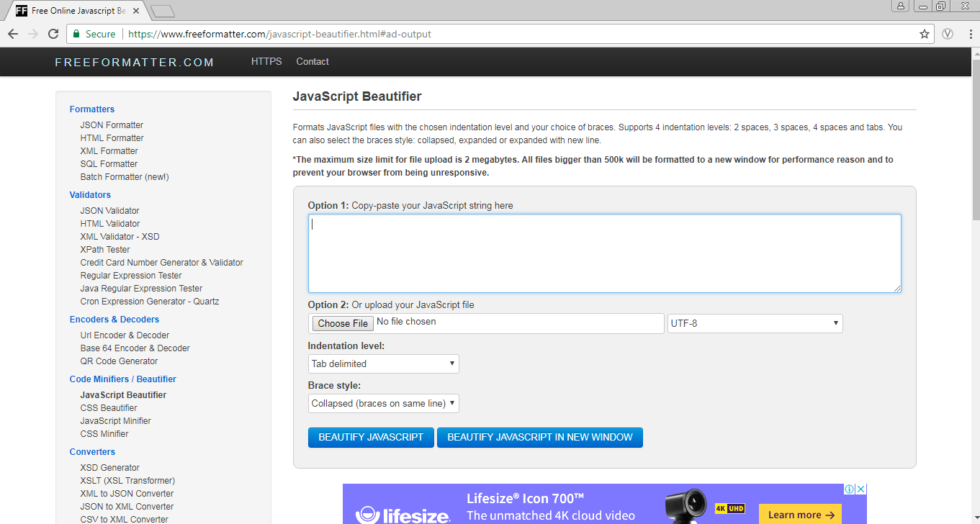Click the Secure padlock in address bar
The image size is (980, 524).
click(77, 33)
